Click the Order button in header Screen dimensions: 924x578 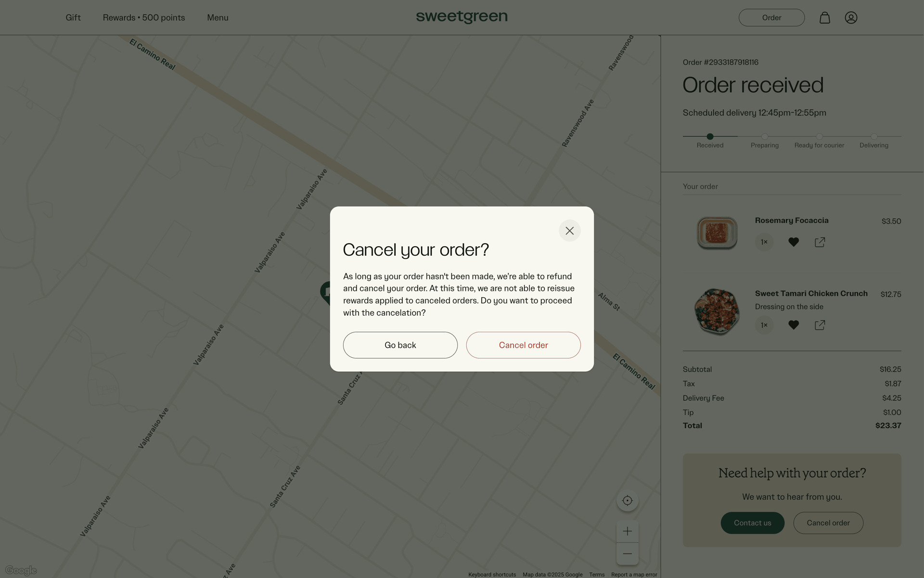[x=771, y=18]
